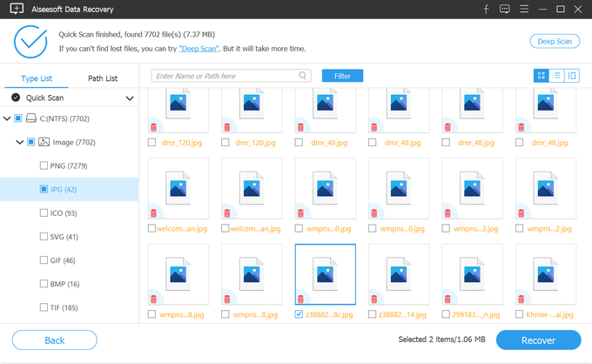592x364 pixels.
Task: Check the PNG (7279) checkbox
Action: 44,165
